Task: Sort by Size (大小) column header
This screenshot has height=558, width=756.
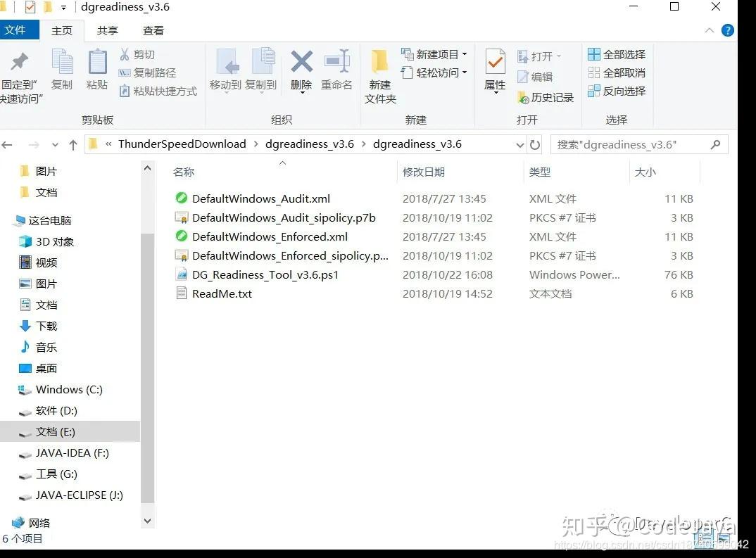Action: [645, 172]
